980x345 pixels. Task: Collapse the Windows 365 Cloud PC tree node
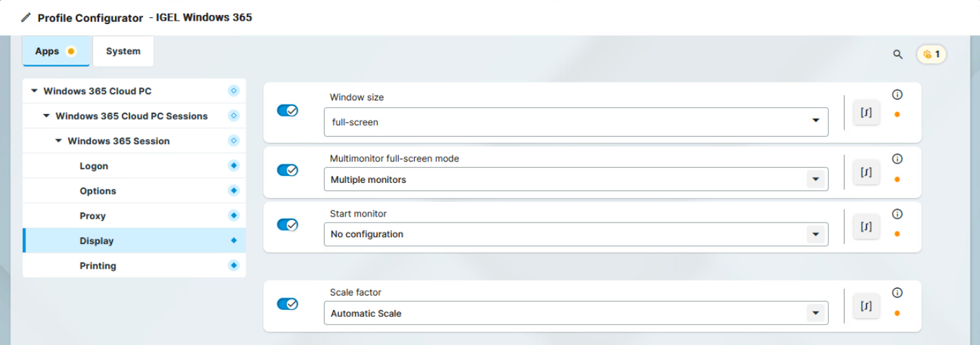pyautogui.click(x=34, y=91)
